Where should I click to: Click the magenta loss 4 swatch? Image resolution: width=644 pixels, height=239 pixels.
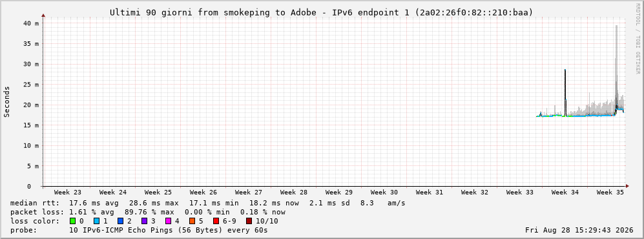(x=168, y=221)
